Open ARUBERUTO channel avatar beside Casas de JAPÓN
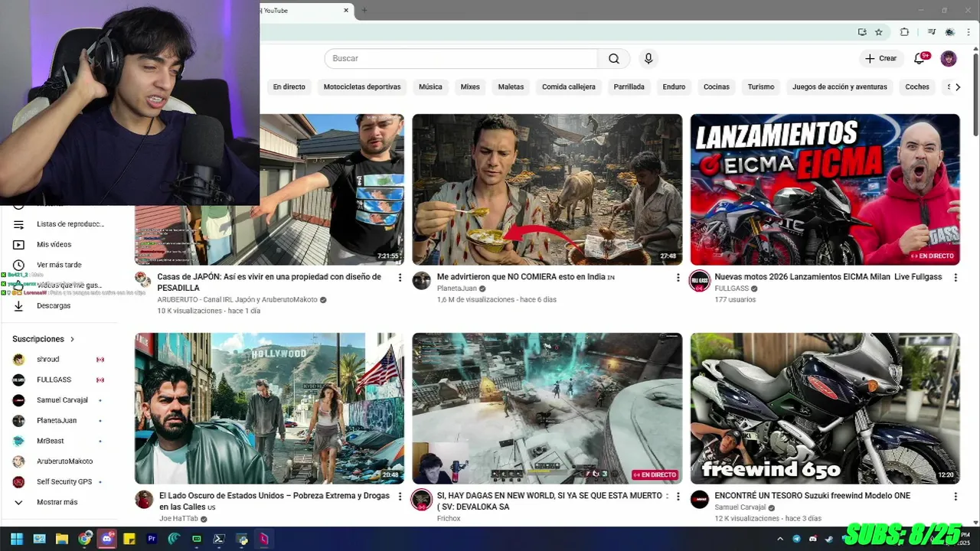Screen dimensions: 980x551 click(143, 279)
